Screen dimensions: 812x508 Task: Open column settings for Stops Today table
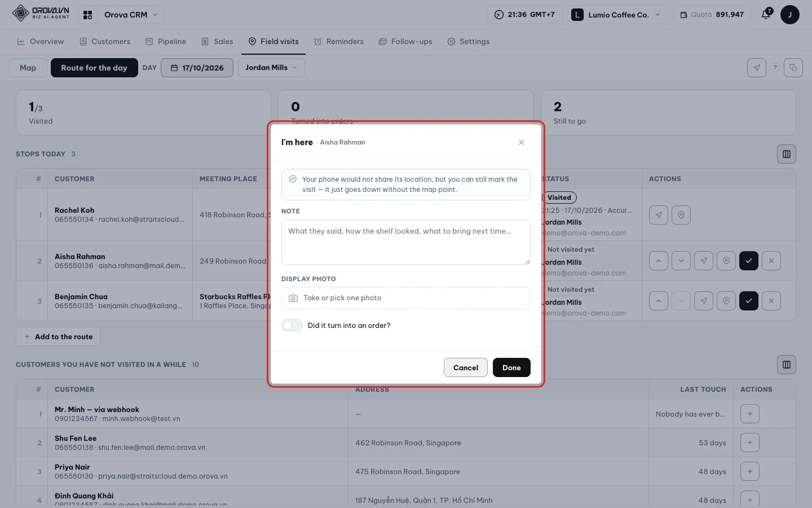(x=787, y=154)
